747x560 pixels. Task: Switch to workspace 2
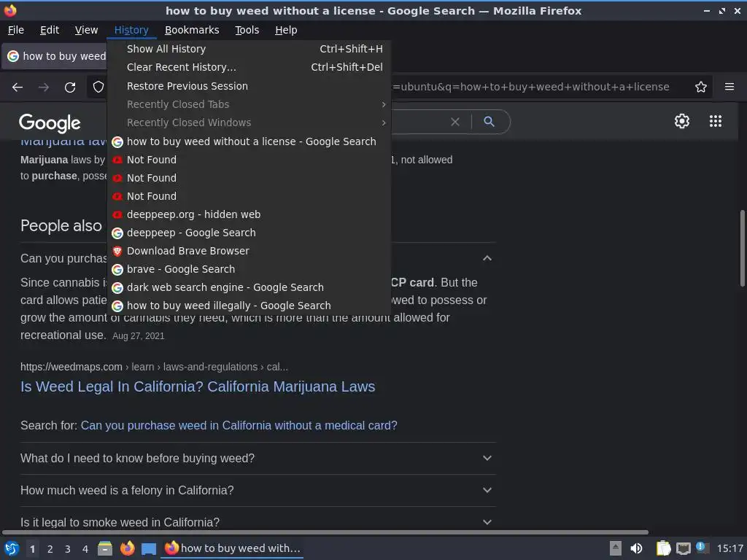click(x=50, y=549)
